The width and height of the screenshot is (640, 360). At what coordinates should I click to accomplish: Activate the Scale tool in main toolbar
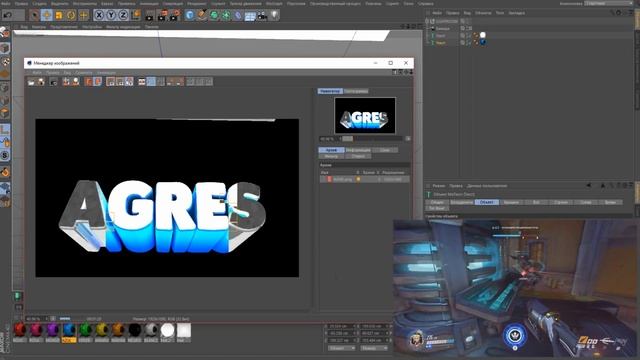coord(59,15)
